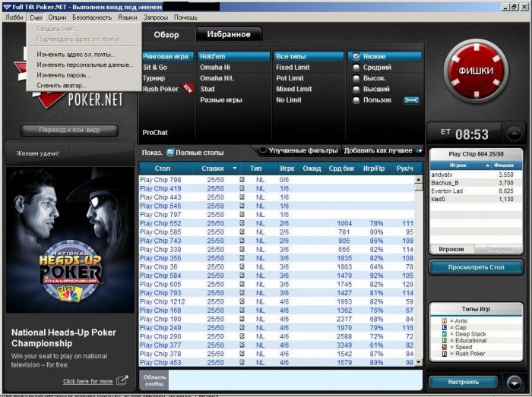532x397 pixels.
Task: Switch to the Очередь tab
Action: click(499, 249)
